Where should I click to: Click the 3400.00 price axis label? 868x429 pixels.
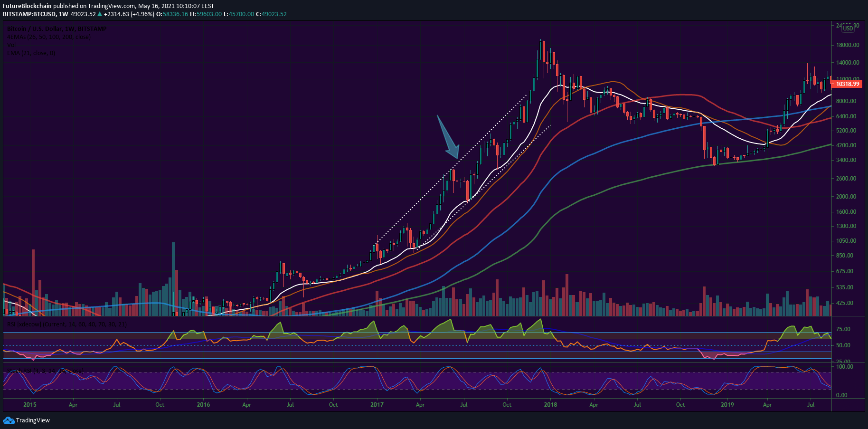846,160
